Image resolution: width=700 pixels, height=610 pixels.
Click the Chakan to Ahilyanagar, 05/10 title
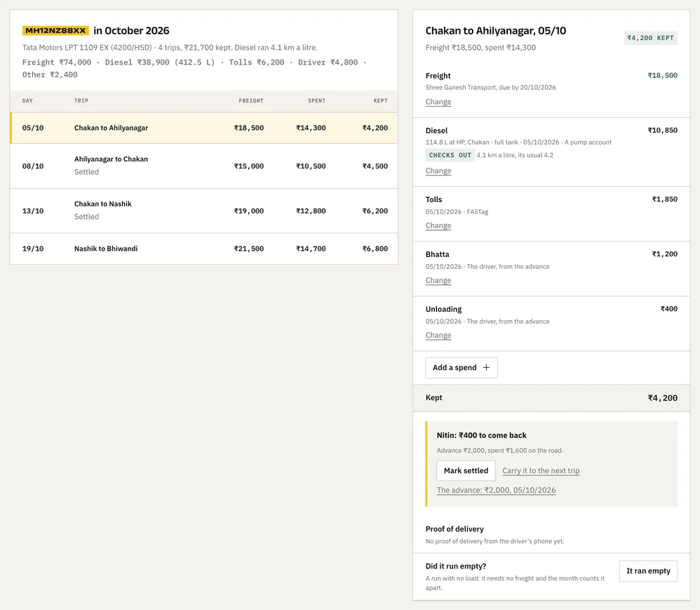click(495, 30)
